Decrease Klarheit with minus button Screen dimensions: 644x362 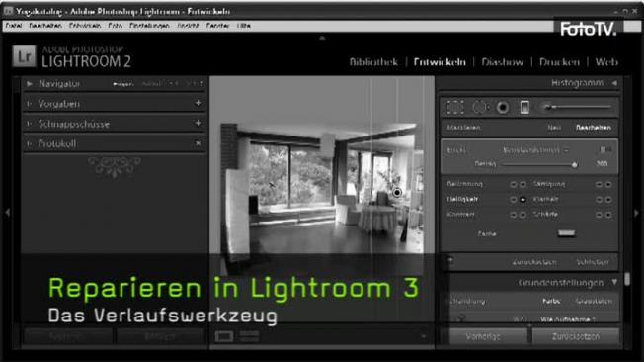point(599,200)
